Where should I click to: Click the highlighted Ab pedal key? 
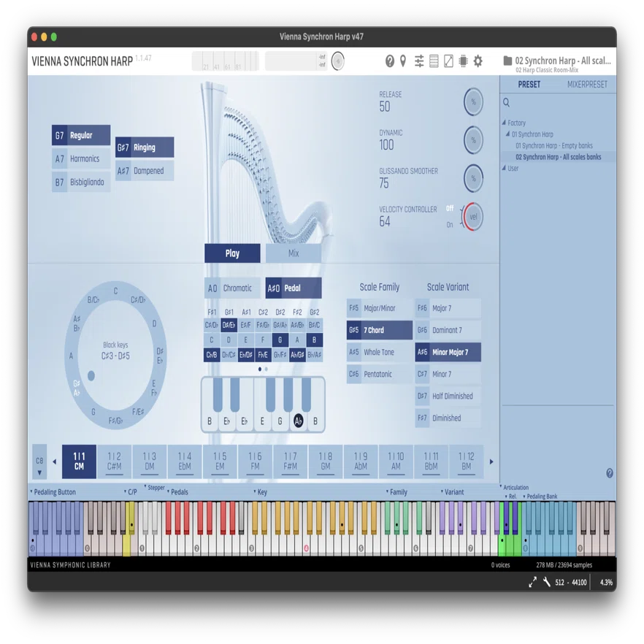coord(298,421)
